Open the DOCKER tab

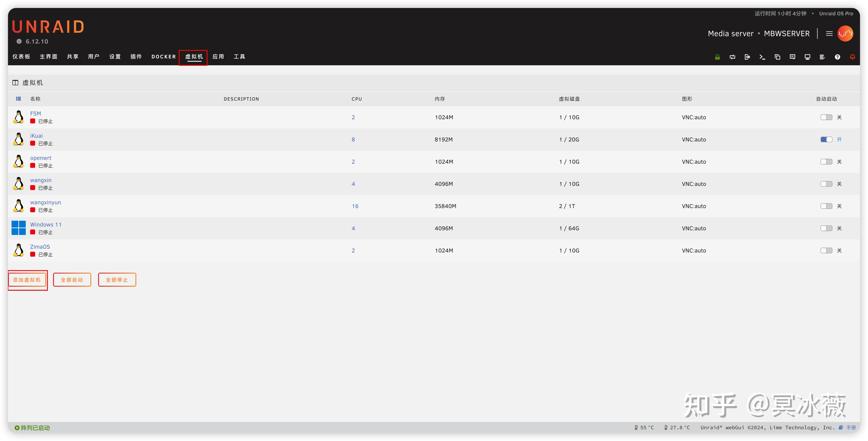pos(163,57)
